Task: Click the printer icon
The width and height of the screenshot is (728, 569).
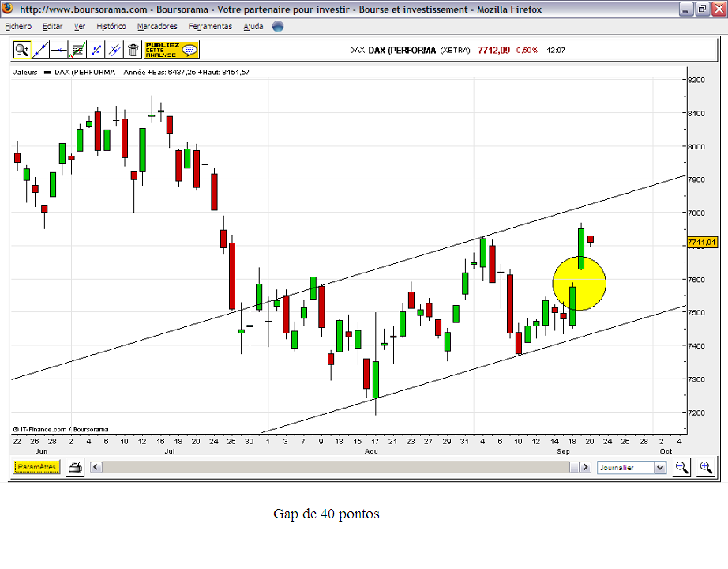Action: pos(75,467)
